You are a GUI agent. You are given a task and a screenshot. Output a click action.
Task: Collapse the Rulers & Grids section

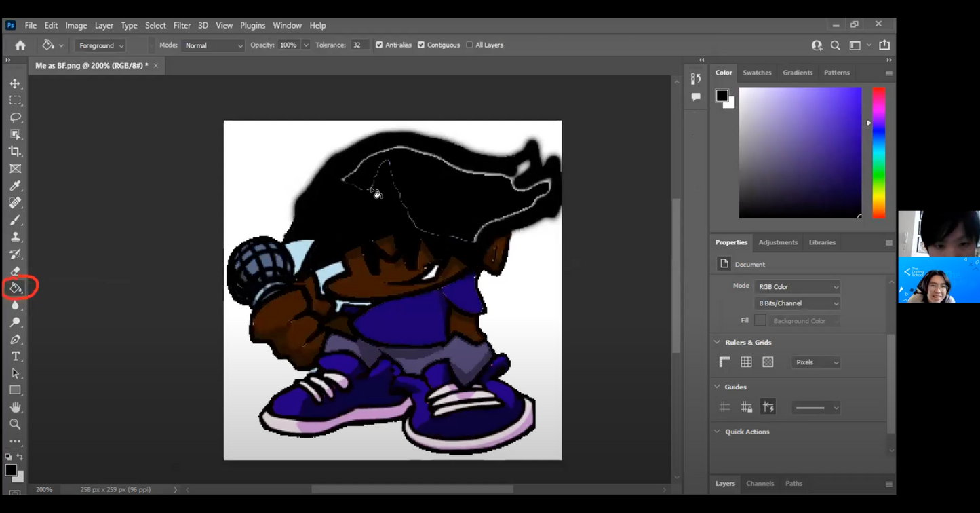tap(718, 343)
